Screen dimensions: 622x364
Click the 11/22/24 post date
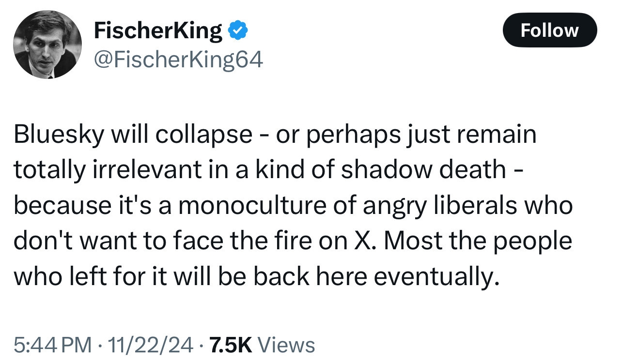coord(152,345)
